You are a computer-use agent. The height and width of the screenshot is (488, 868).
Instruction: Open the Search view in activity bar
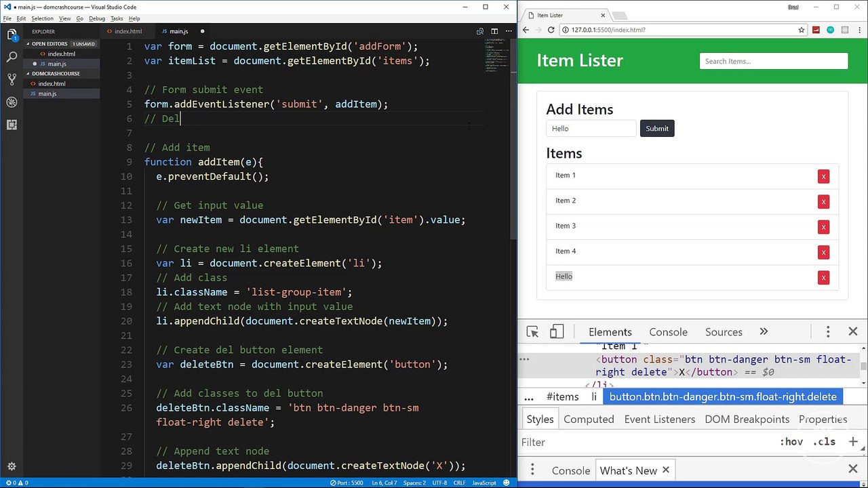point(12,57)
